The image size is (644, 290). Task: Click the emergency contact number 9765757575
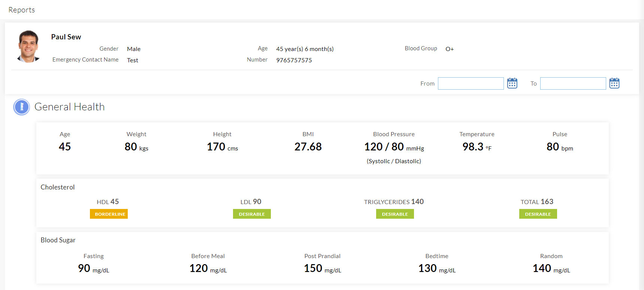[294, 60]
